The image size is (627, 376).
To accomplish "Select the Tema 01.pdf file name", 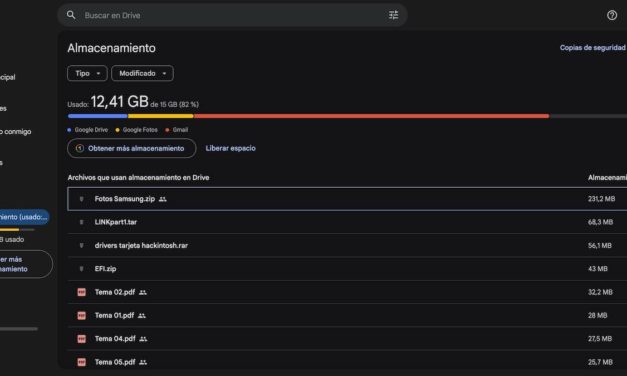I will 114,316.
